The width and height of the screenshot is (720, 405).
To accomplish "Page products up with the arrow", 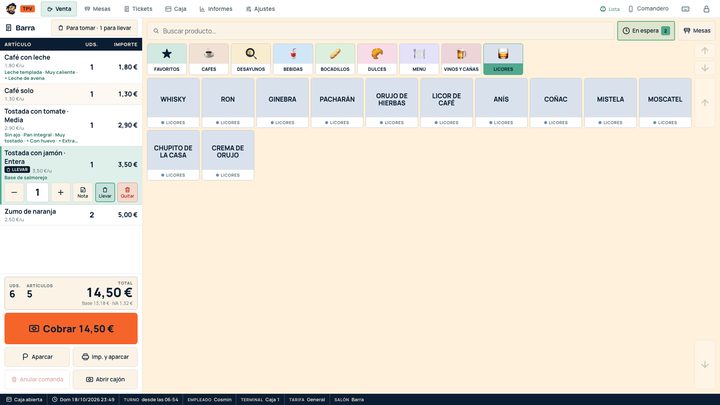I will point(705,102).
